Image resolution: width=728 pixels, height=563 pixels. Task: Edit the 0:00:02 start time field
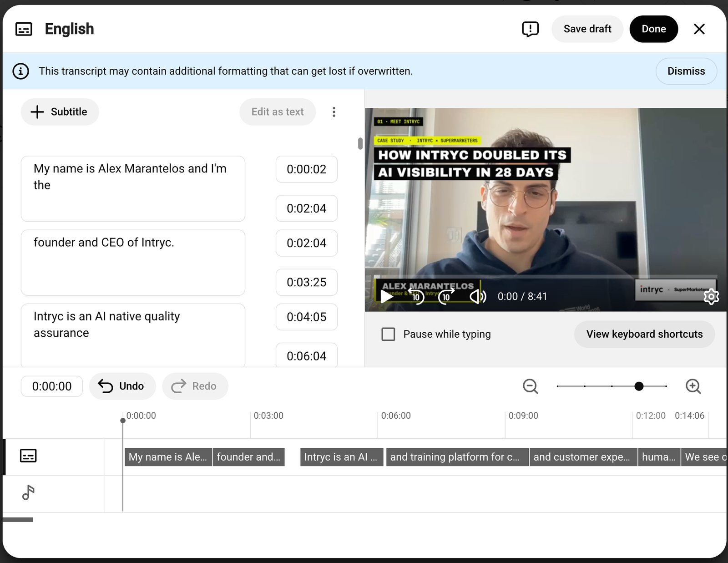click(x=307, y=169)
